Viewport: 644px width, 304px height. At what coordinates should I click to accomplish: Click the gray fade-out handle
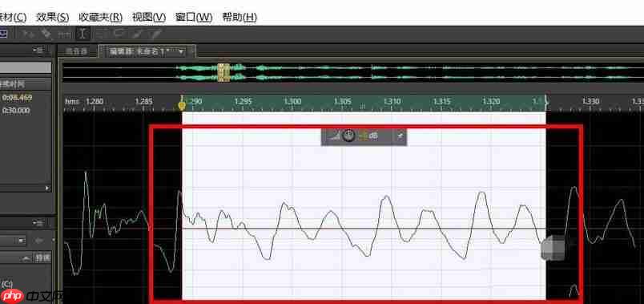tap(553, 248)
